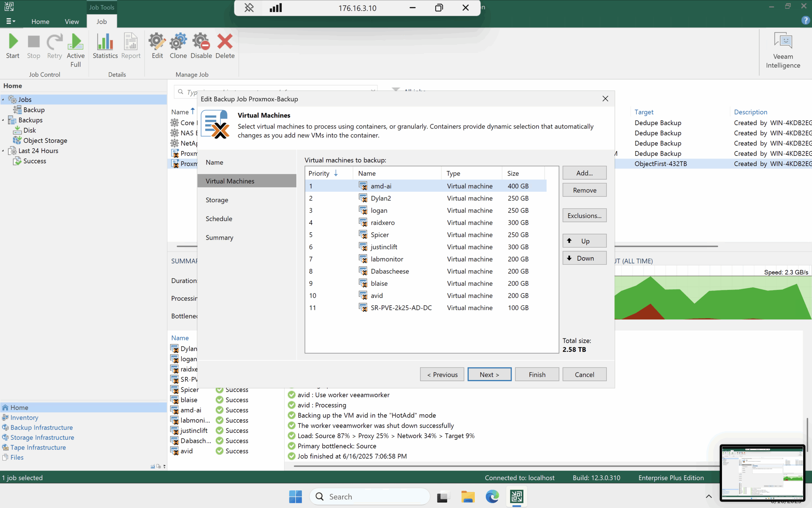Clone the selected job
This screenshot has height=508, width=812.
pyautogui.click(x=178, y=46)
